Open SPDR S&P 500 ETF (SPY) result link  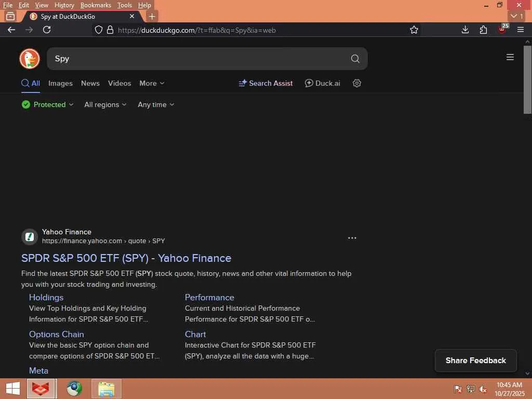(126, 258)
